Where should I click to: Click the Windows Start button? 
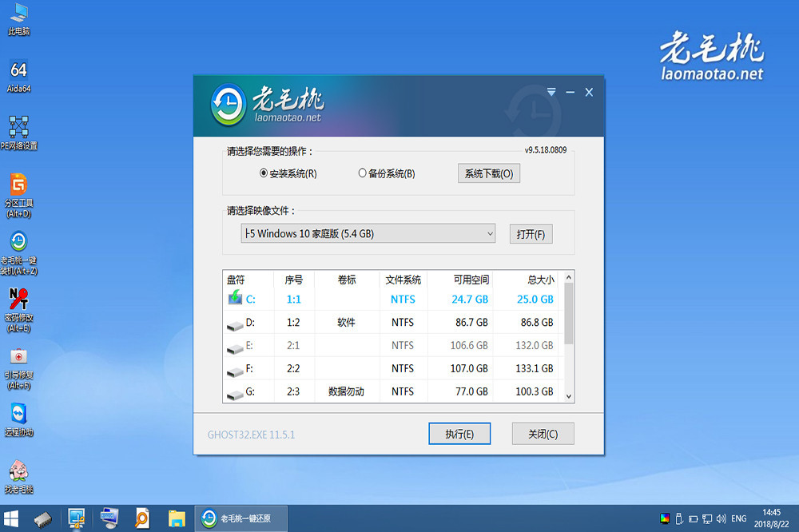pyautogui.click(x=13, y=518)
